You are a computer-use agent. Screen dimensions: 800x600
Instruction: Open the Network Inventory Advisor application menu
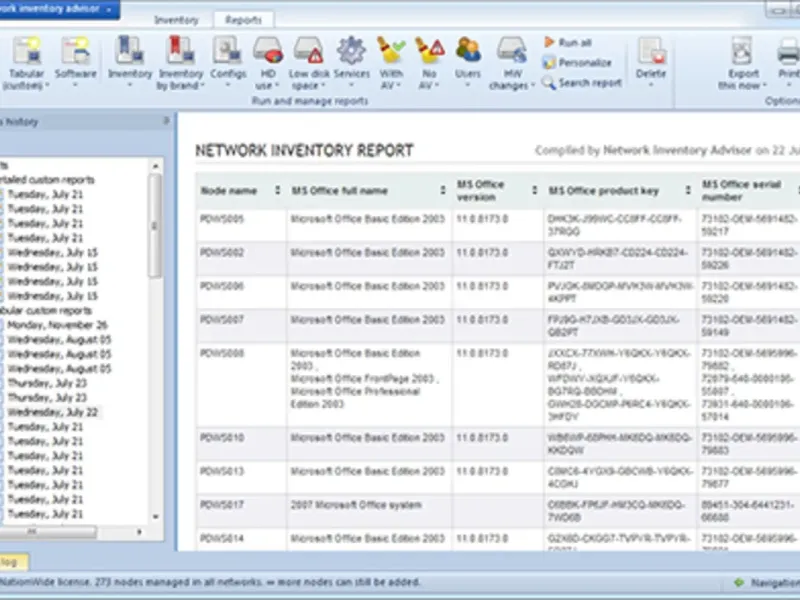click(59, 9)
